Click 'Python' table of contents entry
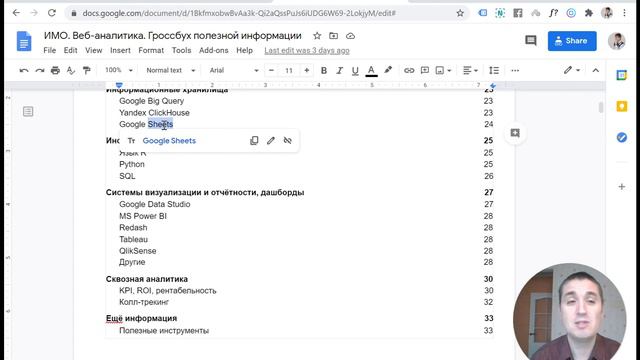The width and height of the screenshot is (640, 360). (x=132, y=164)
